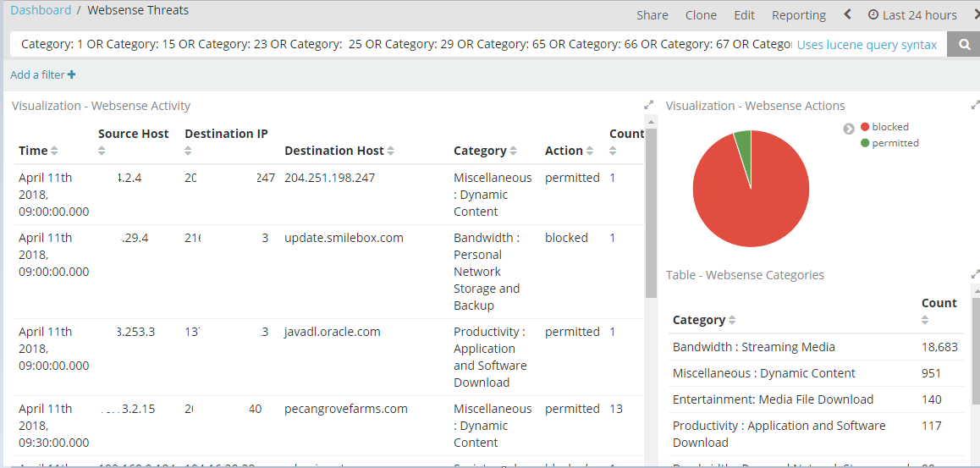The width and height of the screenshot is (980, 468).
Task: Click Visualization - Websense Actions panel title
Action: coord(755,106)
